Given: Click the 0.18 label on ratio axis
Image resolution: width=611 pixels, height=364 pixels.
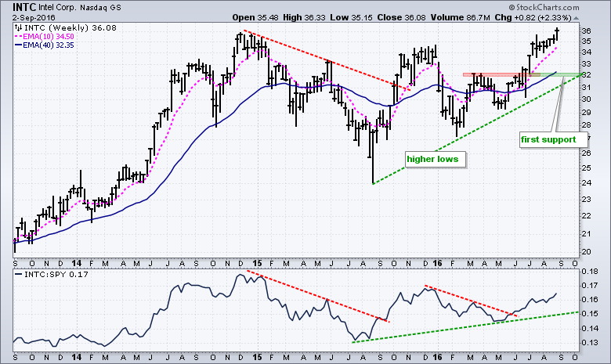Looking at the screenshot, I should (x=590, y=272).
